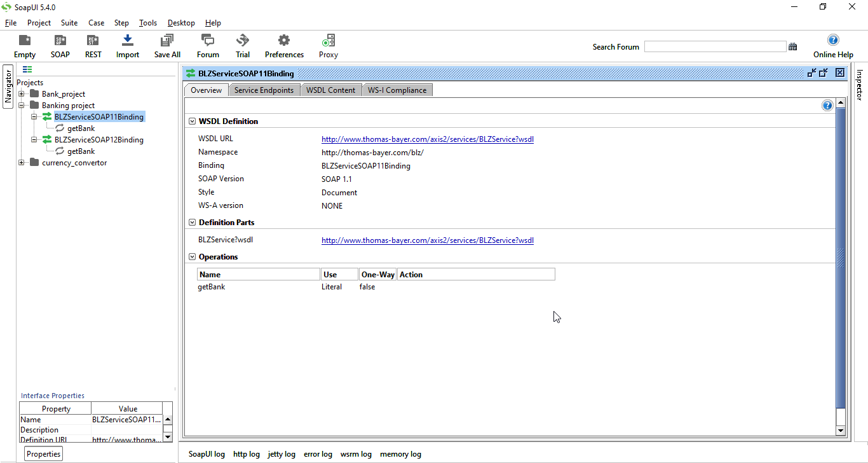Viewport: 868px width, 463px height.
Task: Import an existing project
Action: tap(127, 45)
